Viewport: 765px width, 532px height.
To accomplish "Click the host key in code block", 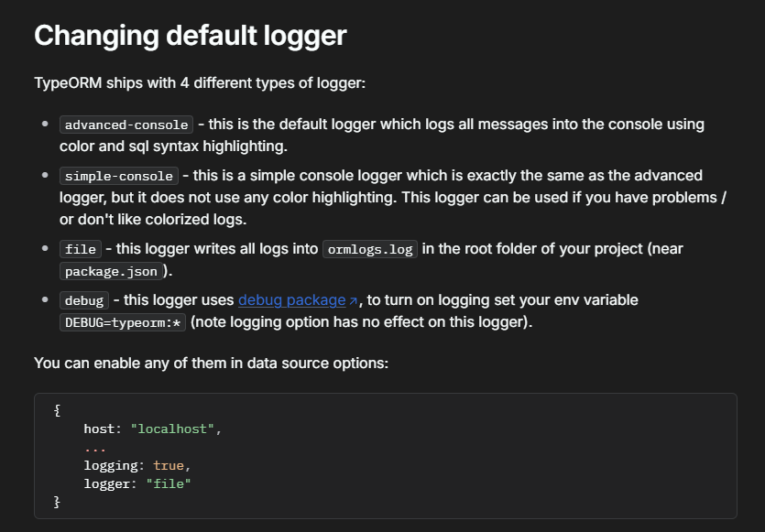I will click(99, 429).
